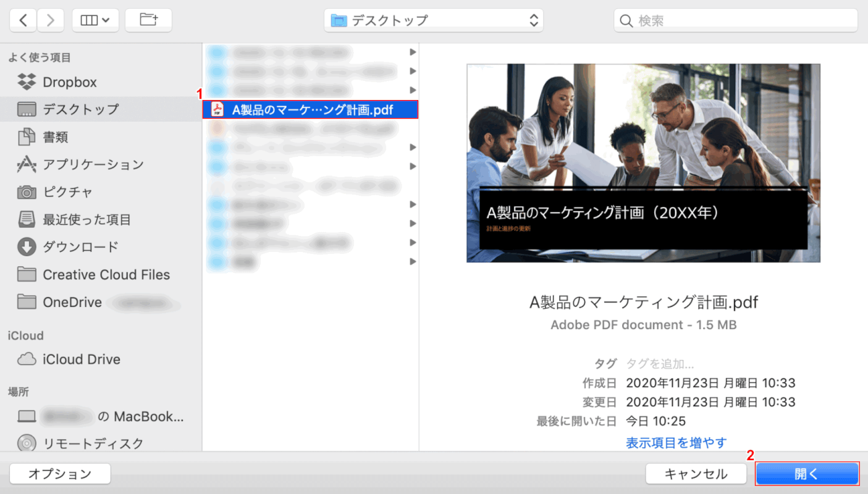Open iCloud Drive in the sidebar
This screenshot has width=868, height=494.
coord(81,359)
